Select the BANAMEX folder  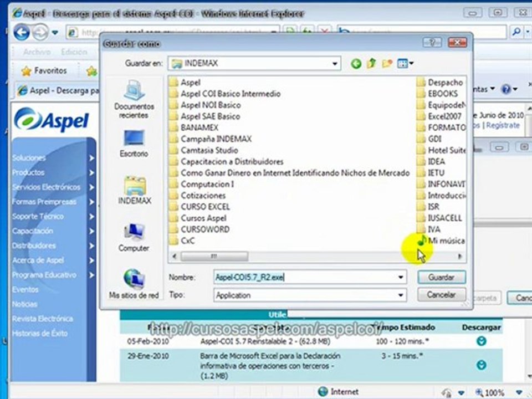click(x=194, y=127)
